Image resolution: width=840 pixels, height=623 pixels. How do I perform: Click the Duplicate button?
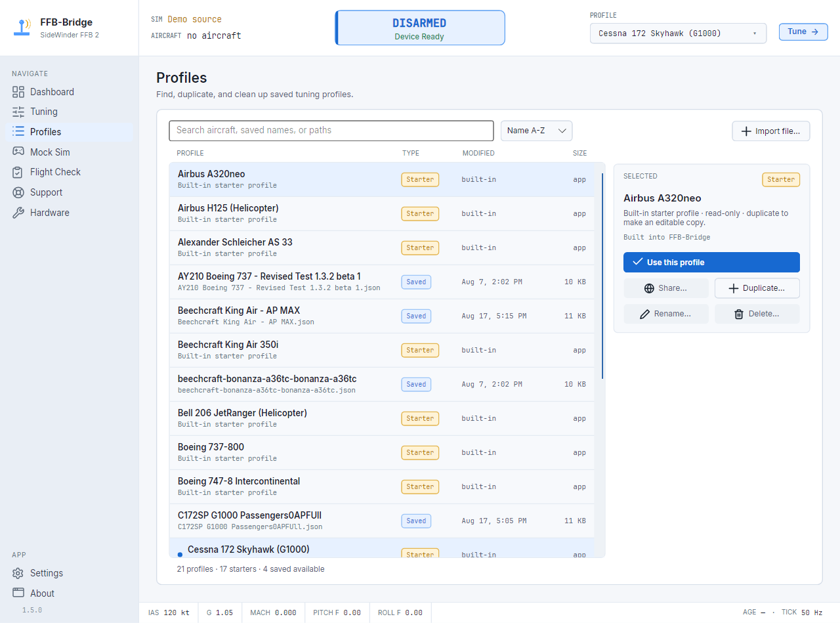757,288
